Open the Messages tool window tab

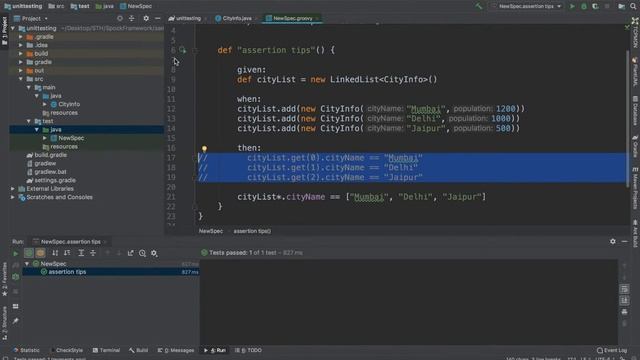[176, 350]
